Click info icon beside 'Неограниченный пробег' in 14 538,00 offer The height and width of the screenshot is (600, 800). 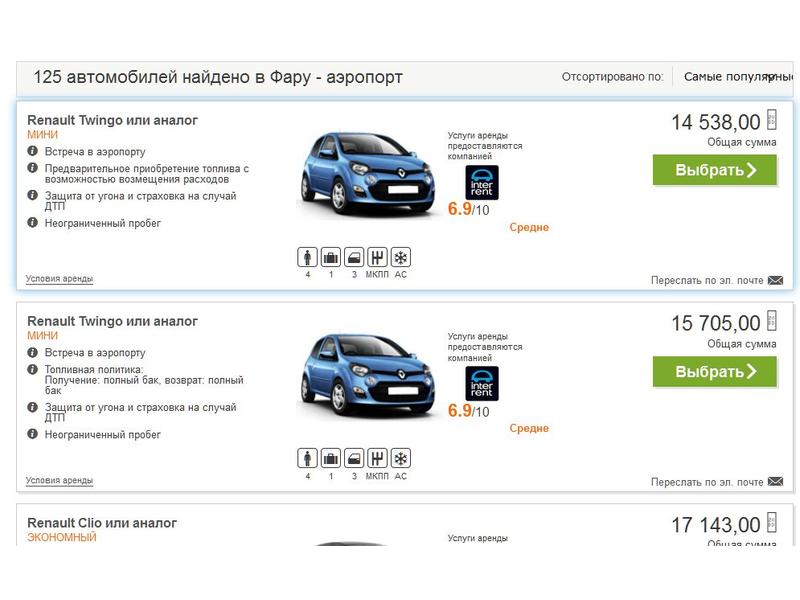point(33,222)
